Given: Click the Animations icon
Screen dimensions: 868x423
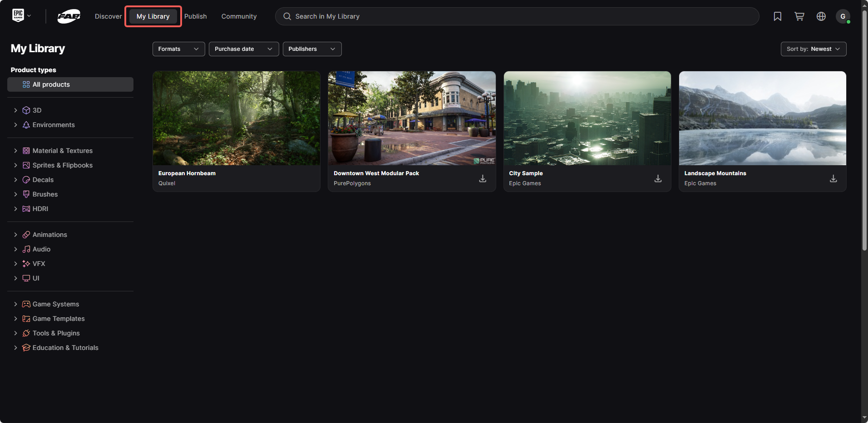Looking at the screenshot, I should 26,235.
